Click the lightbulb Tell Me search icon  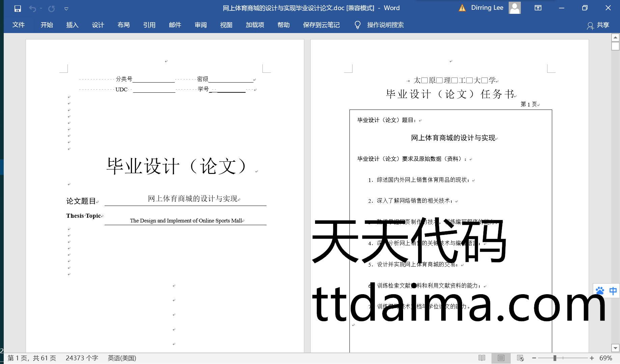point(358,25)
